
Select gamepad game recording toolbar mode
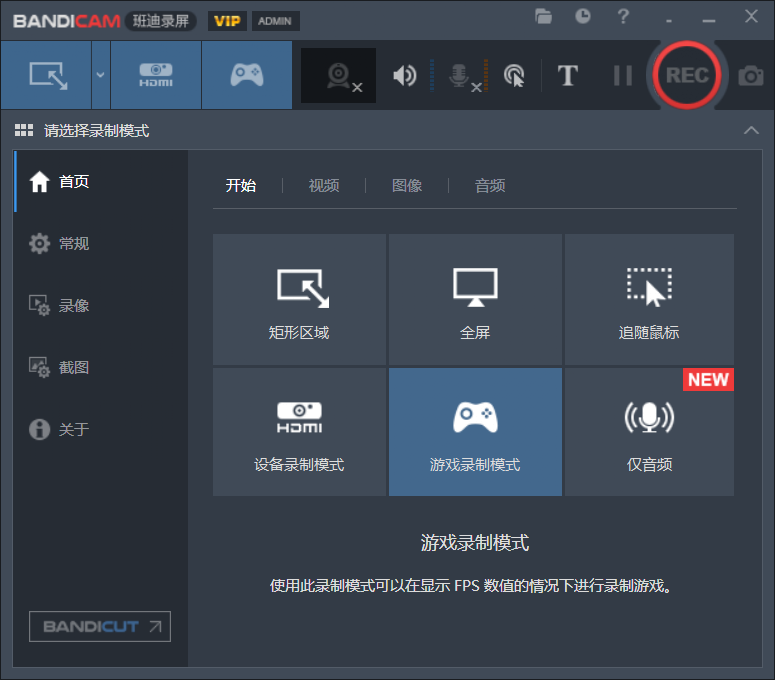tap(247, 75)
